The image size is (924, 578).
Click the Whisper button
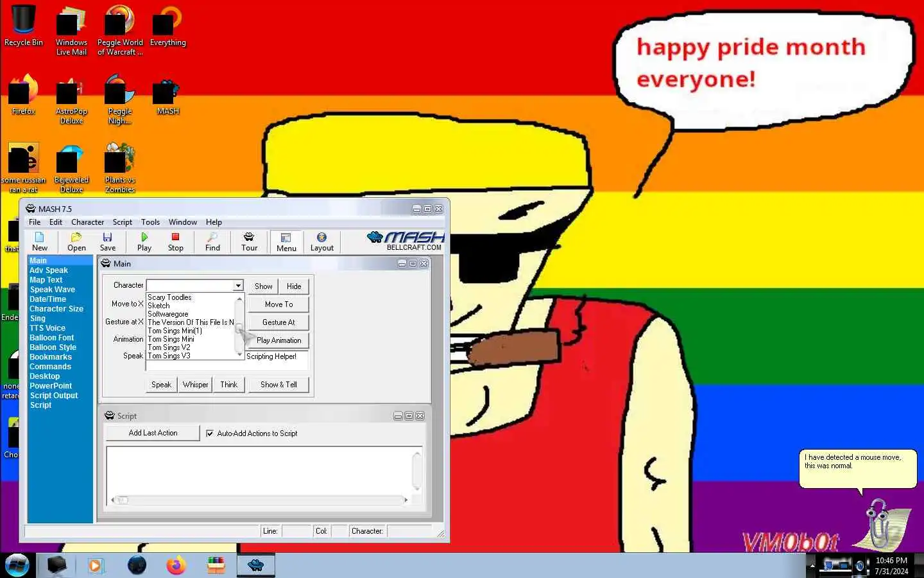coord(195,385)
